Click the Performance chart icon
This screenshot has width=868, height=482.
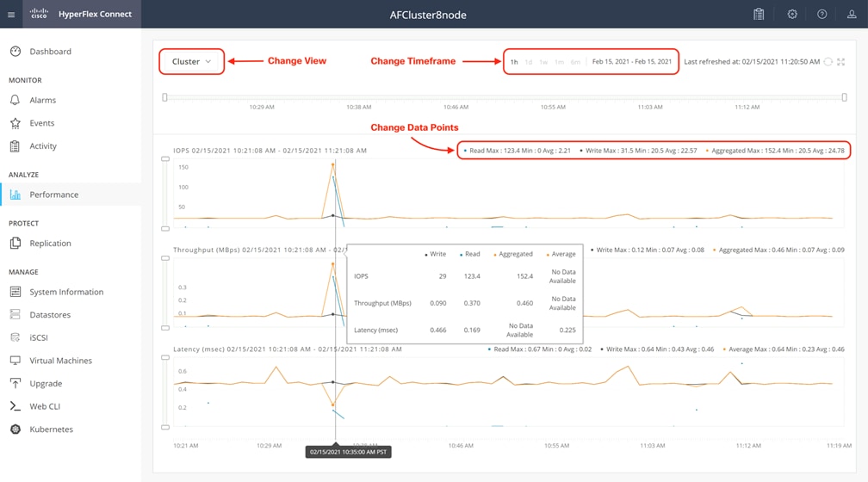tap(15, 195)
